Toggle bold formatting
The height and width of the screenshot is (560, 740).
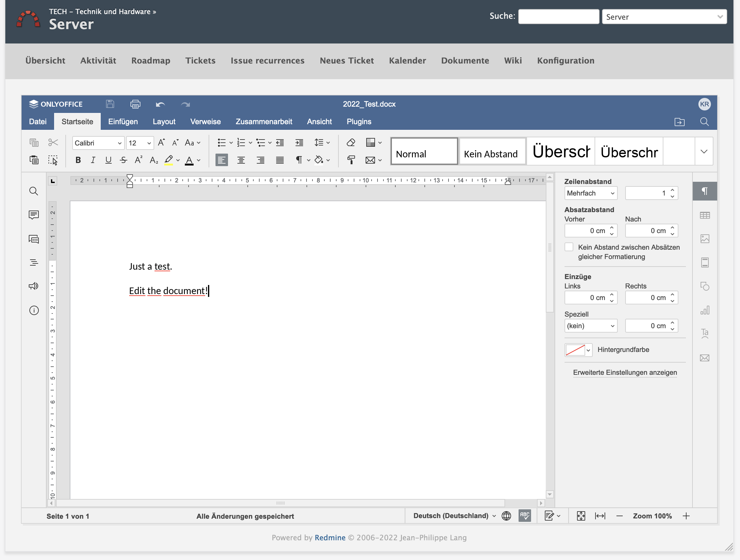78,160
